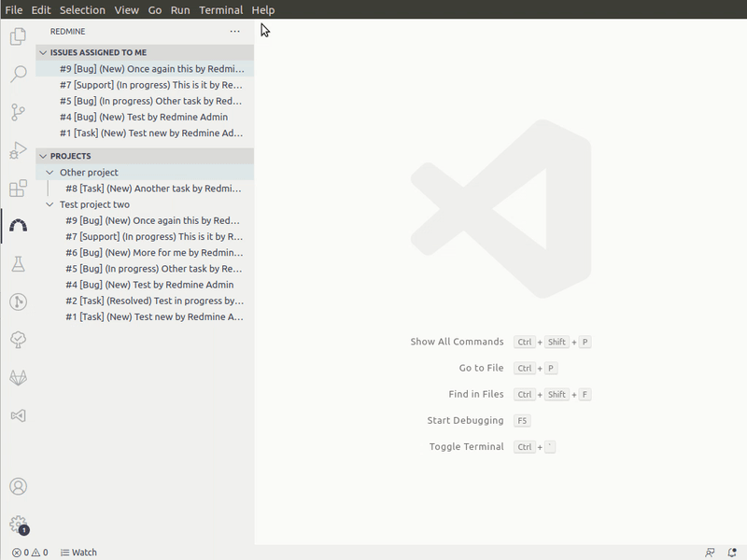Open the Testing flask icon
Image resolution: width=747 pixels, height=560 pixels.
click(18, 264)
